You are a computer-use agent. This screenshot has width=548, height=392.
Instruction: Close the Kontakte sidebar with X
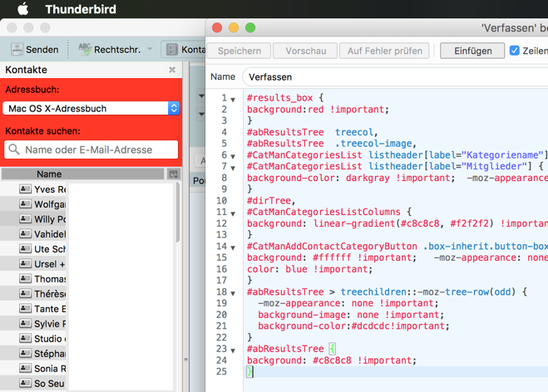pos(172,71)
